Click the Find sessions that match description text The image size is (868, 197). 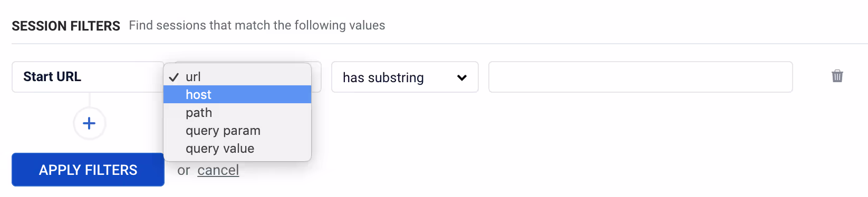[257, 25]
